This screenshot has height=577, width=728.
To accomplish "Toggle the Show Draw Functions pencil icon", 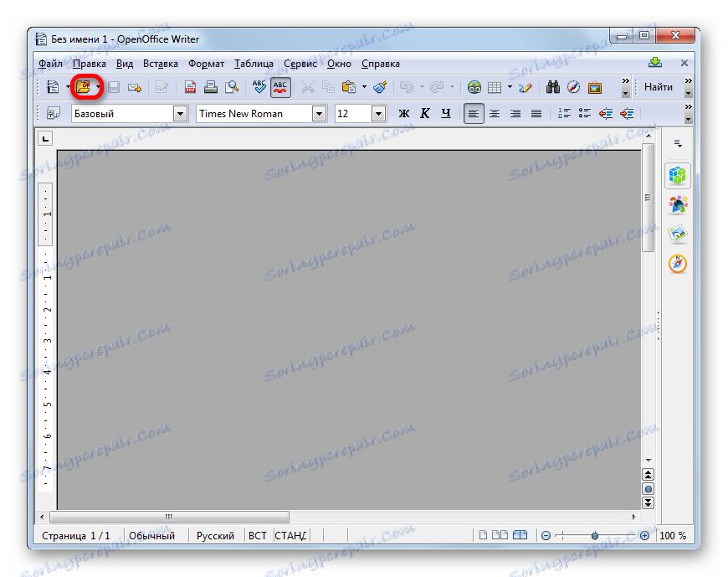I will click(x=525, y=87).
